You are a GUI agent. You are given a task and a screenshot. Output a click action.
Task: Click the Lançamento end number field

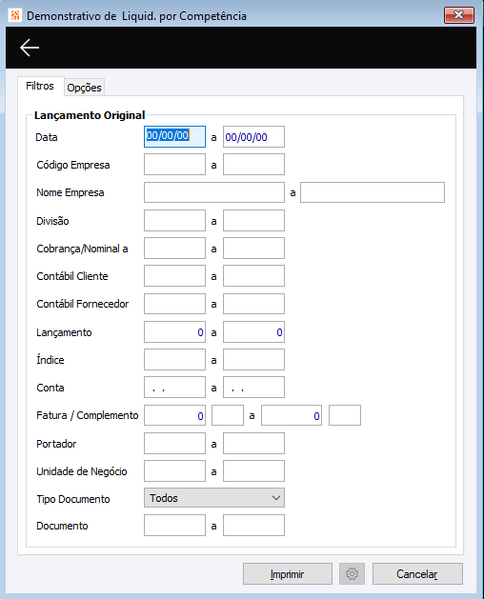(254, 332)
